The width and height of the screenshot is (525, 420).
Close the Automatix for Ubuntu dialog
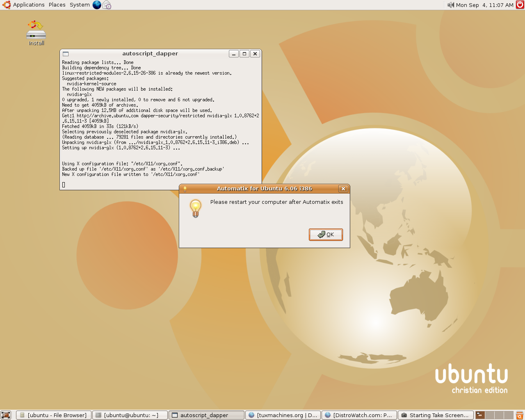pos(343,189)
